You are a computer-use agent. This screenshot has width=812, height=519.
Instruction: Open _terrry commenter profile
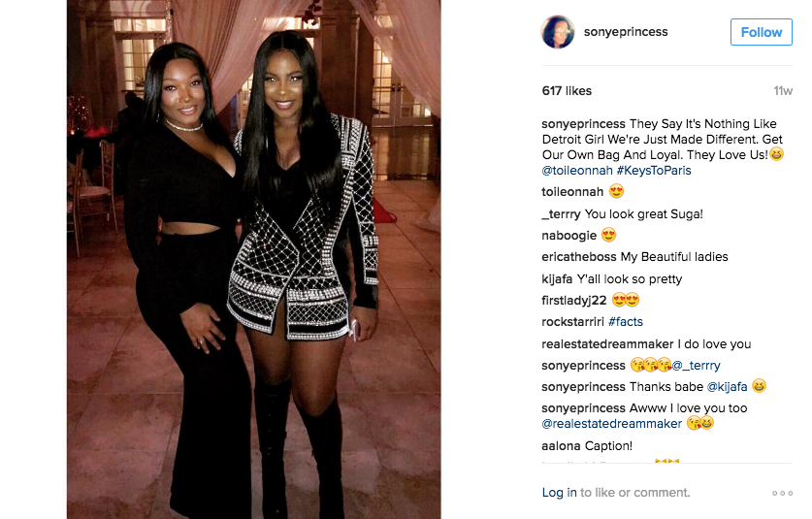click(561, 214)
